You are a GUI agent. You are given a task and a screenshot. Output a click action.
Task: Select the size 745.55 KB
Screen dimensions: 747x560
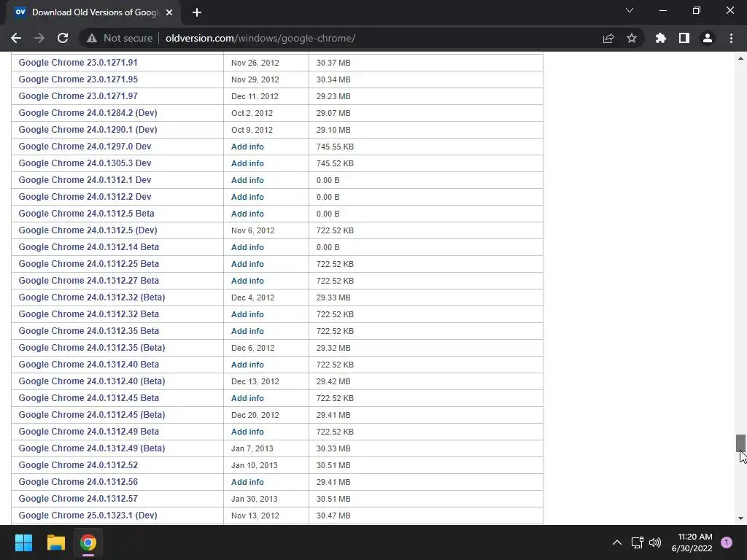click(335, 147)
